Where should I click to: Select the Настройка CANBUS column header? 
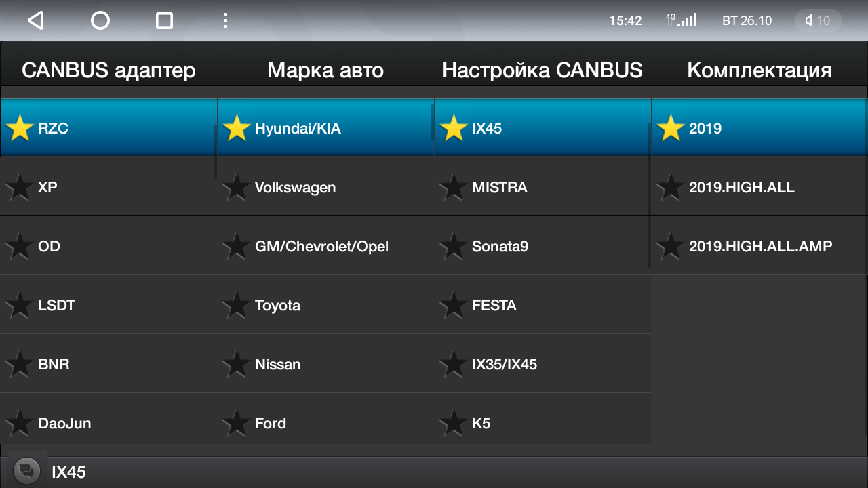coord(542,70)
